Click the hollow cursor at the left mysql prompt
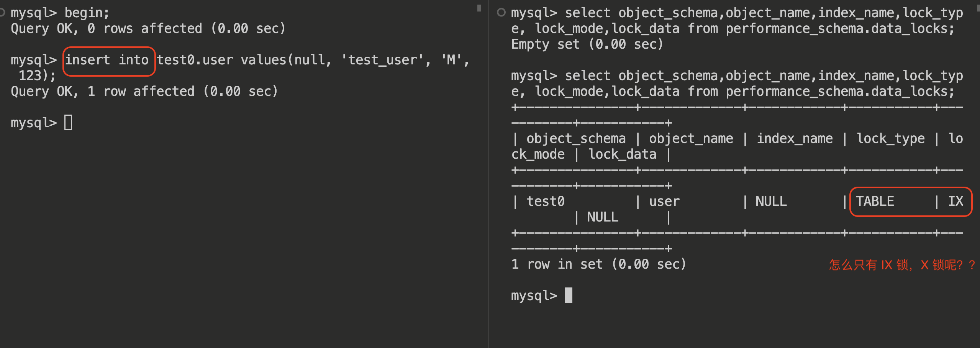The image size is (980, 348). tap(68, 123)
